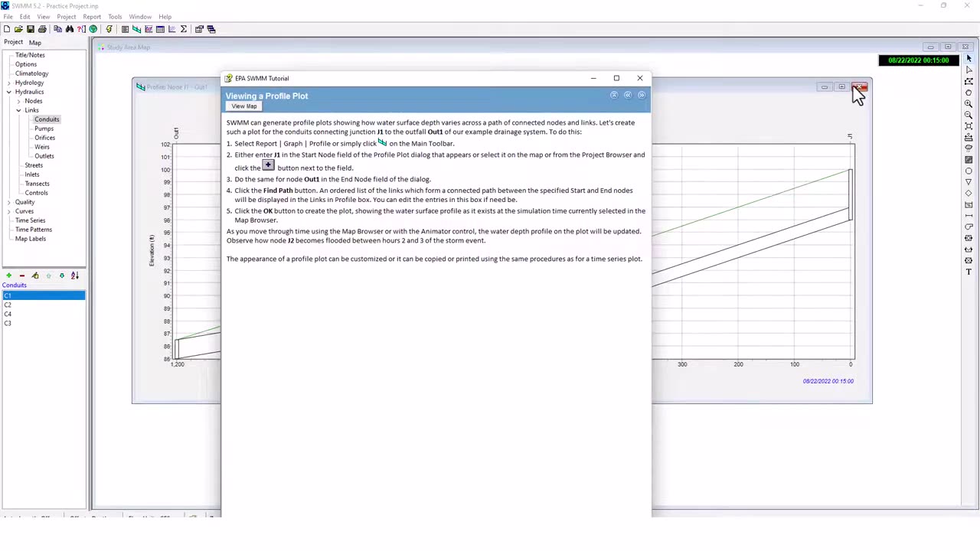Collapse the Links tree branch
This screenshot has height=551, width=980.
click(18, 110)
